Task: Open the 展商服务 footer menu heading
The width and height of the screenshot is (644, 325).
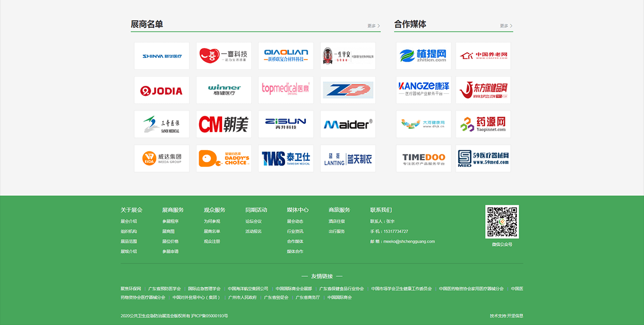Action: point(173,210)
